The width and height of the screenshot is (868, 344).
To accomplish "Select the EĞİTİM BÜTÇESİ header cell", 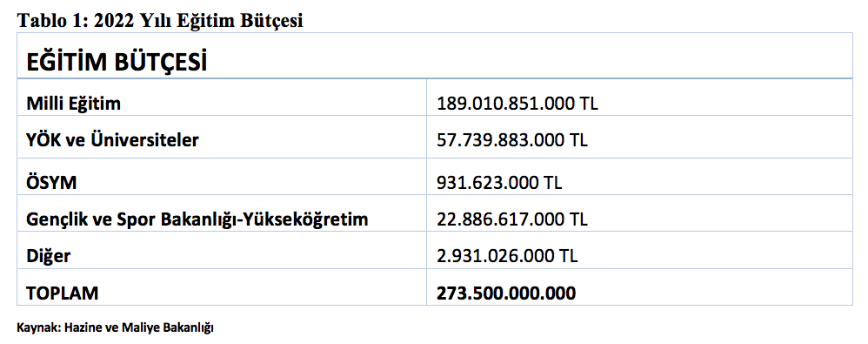I will pyautogui.click(x=435, y=56).
